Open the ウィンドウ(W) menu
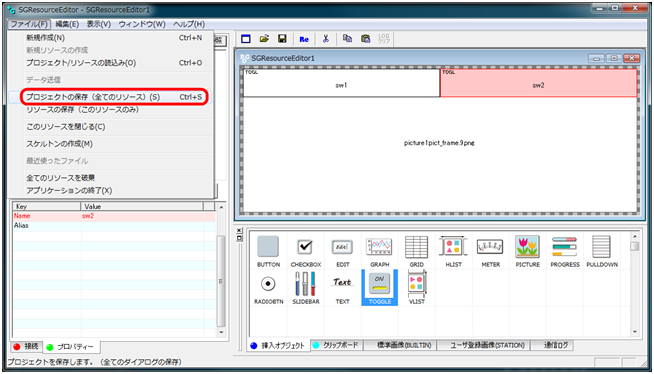 pos(142,24)
